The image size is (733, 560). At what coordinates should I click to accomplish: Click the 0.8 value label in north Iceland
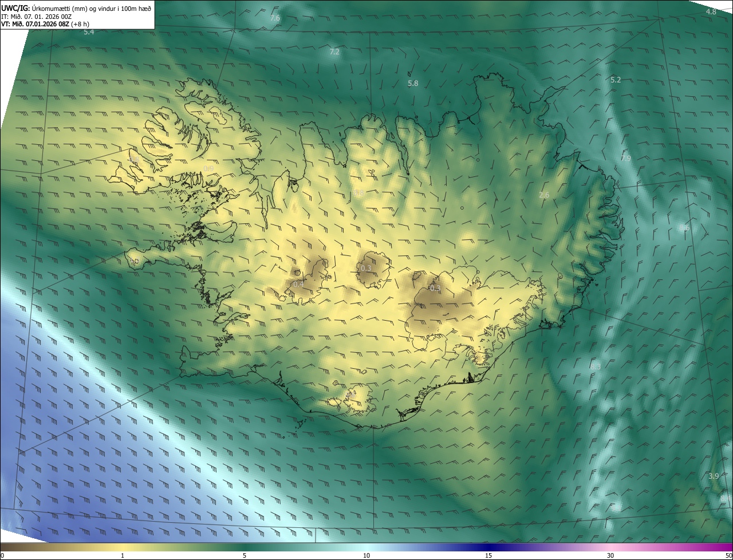[x=359, y=193]
